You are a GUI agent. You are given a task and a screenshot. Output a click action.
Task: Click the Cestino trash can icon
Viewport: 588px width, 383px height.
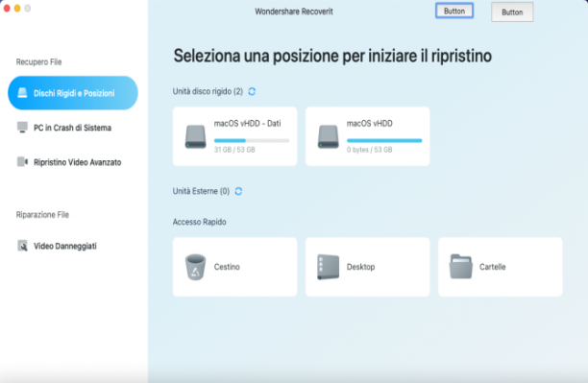[x=195, y=267]
